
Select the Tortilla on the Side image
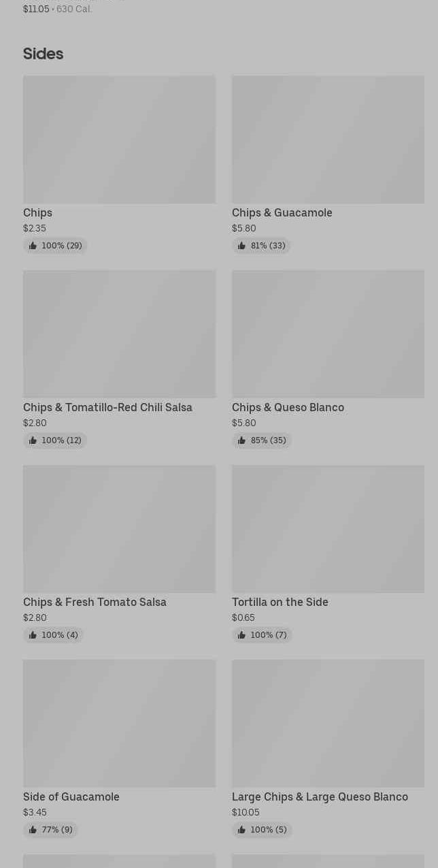pyautogui.click(x=328, y=529)
